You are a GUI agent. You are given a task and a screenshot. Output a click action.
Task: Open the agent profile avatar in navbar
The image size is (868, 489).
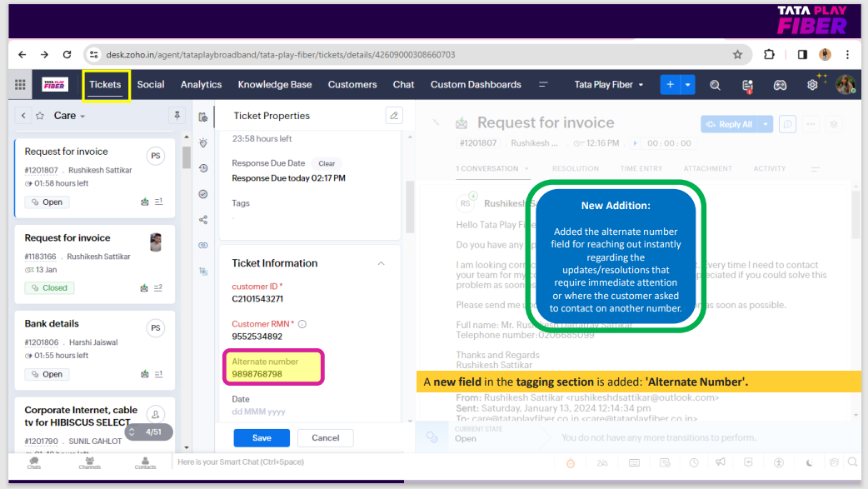pyautogui.click(x=846, y=85)
